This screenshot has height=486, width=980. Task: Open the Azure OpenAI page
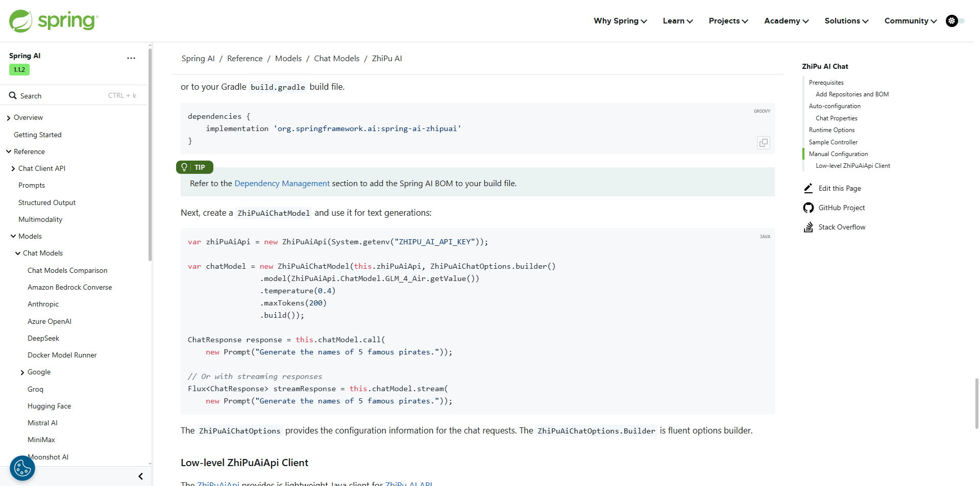pyautogui.click(x=50, y=321)
